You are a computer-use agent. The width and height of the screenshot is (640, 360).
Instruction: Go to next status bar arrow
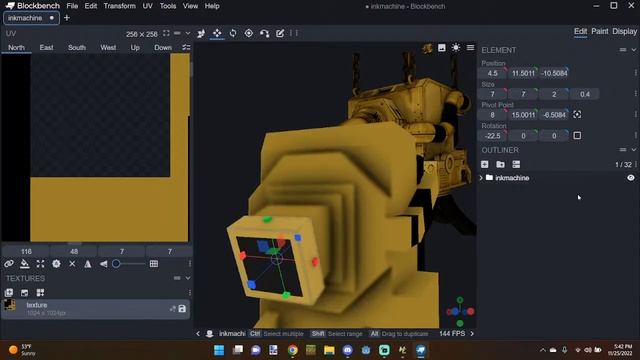[x=472, y=333]
